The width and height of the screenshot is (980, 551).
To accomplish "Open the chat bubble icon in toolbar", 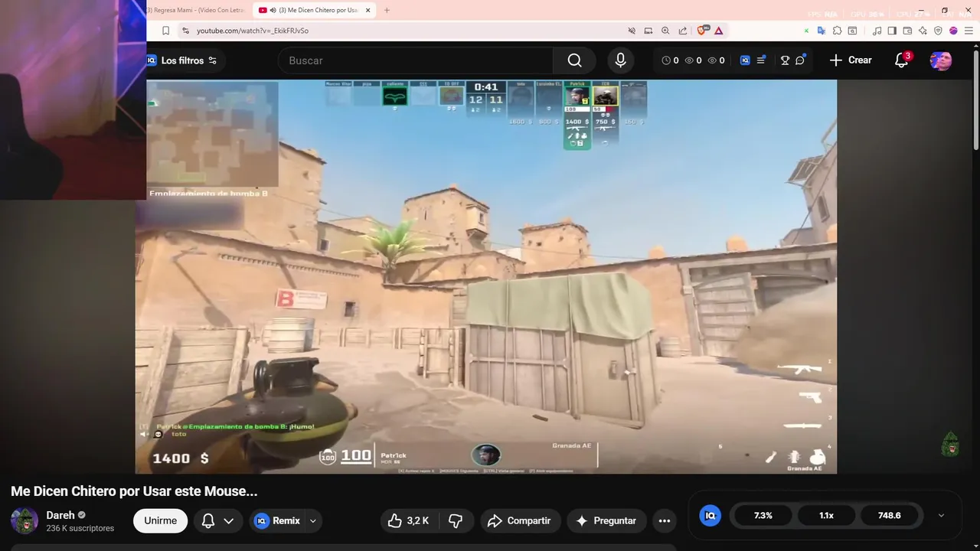I will click(x=800, y=60).
